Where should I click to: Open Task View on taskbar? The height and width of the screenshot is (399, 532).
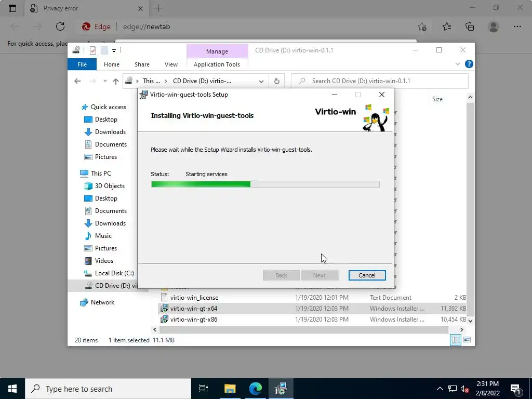[x=204, y=389]
